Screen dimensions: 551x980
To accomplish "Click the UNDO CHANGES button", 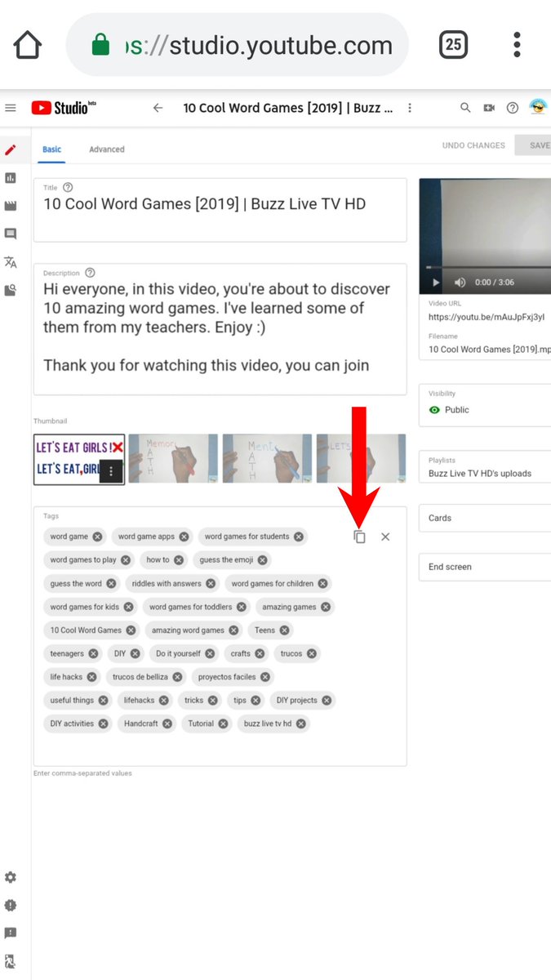I will 473,145.
